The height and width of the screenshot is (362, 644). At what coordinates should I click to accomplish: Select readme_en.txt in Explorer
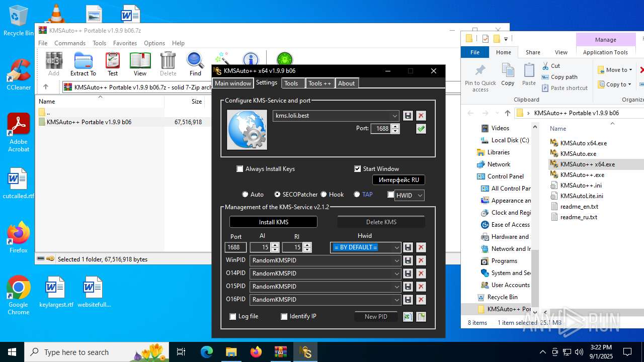click(x=579, y=207)
